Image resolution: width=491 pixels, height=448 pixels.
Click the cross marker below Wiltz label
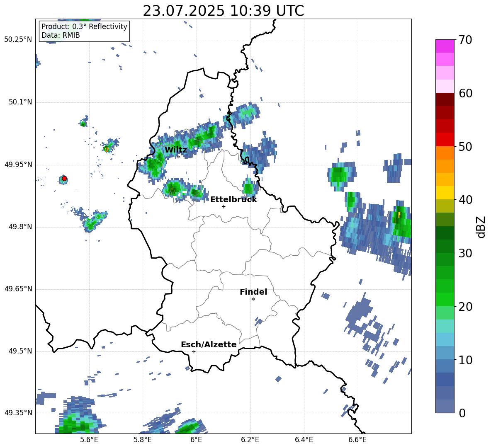(x=178, y=157)
